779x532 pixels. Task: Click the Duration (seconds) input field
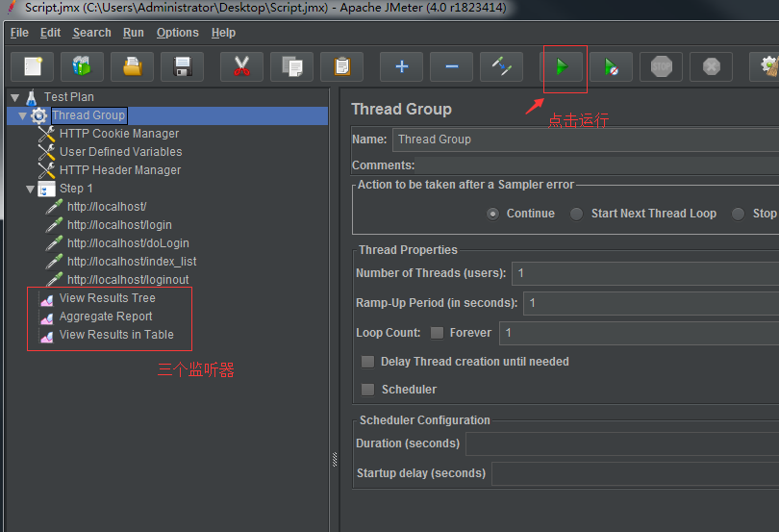[622, 443]
